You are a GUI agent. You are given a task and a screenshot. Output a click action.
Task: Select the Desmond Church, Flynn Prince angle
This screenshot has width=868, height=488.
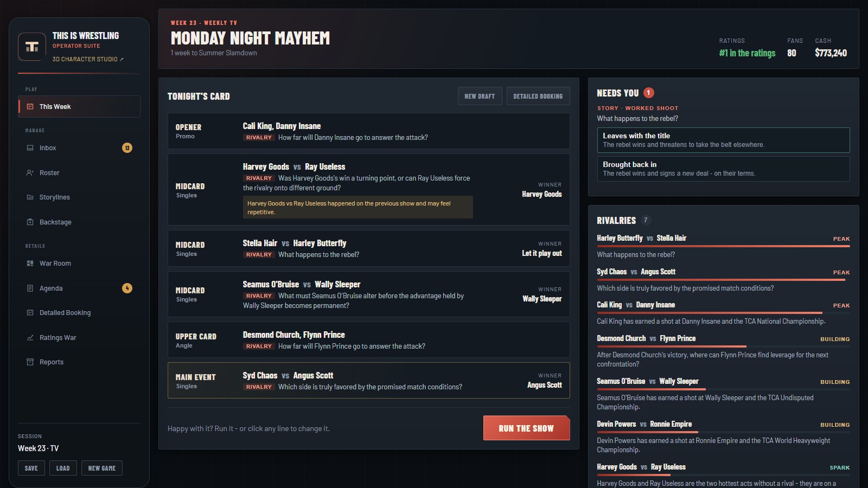click(x=369, y=340)
